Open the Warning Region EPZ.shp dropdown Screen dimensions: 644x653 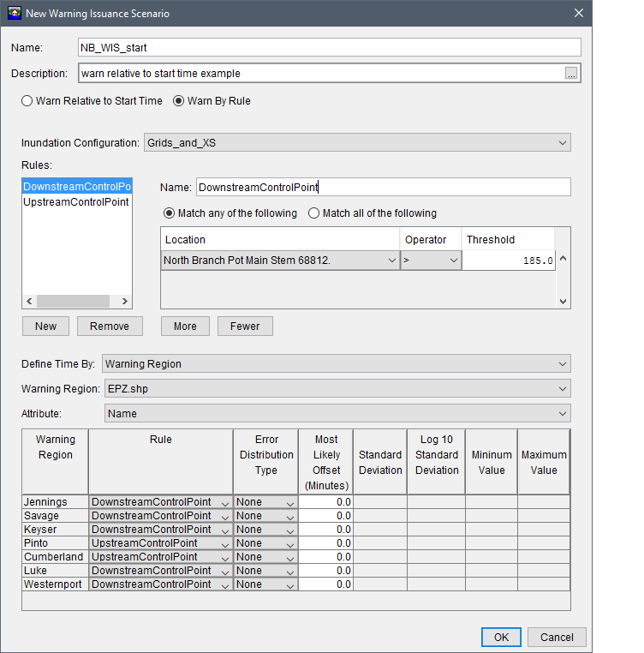coord(336,389)
